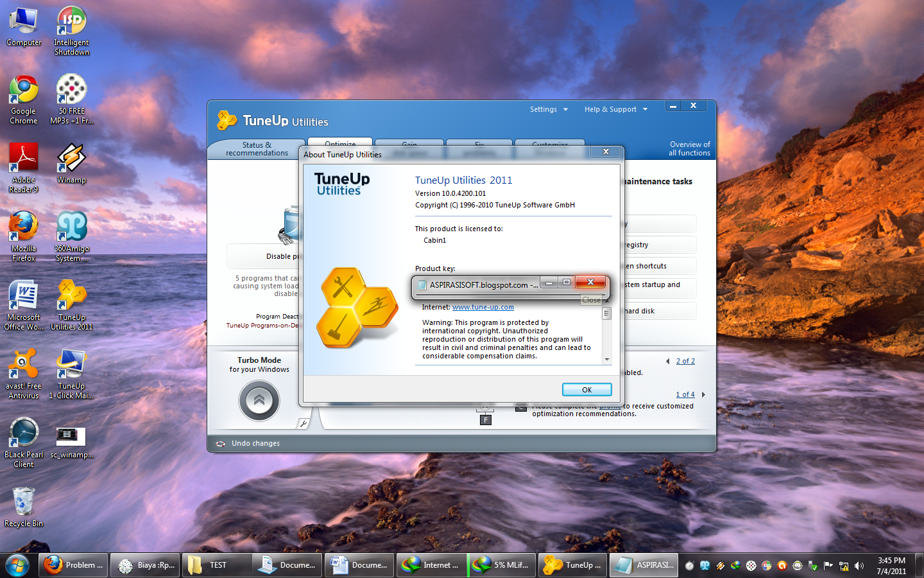
Task: Switch to the ASPIRASI notepad taskbar button
Action: click(644, 565)
